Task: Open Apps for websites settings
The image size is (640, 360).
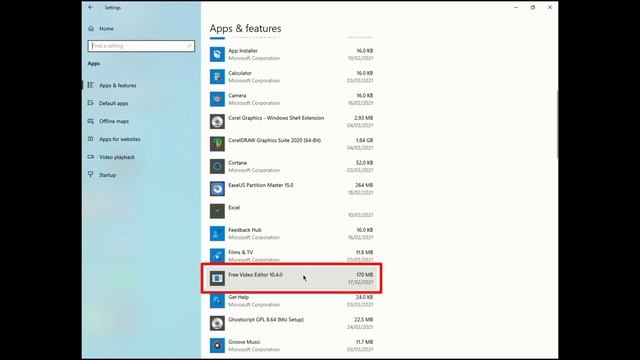Action: pos(120,139)
